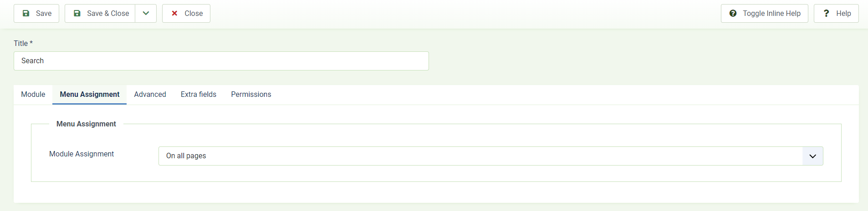The width and height of the screenshot is (868, 211).
Task: Go to the Extra fields tab
Action: (x=199, y=95)
